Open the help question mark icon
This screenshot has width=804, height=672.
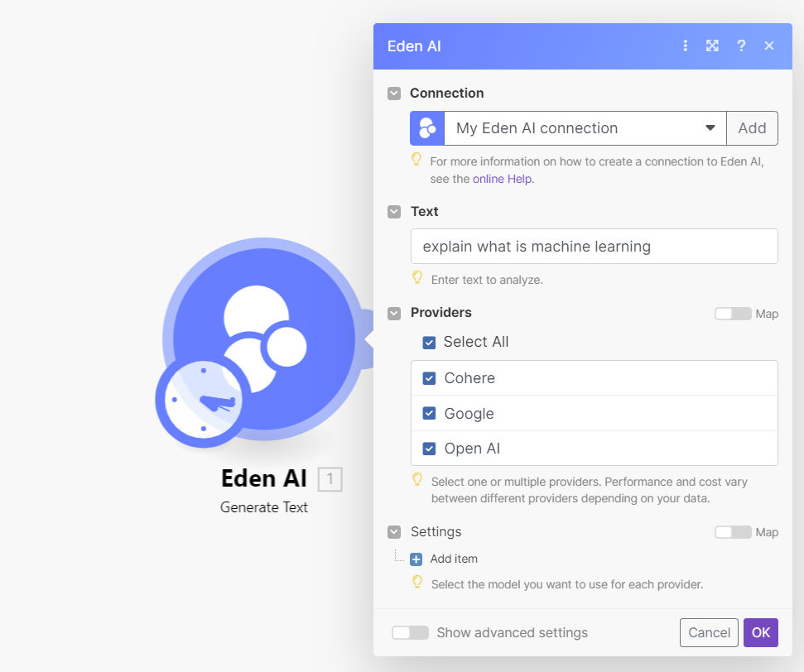point(741,46)
